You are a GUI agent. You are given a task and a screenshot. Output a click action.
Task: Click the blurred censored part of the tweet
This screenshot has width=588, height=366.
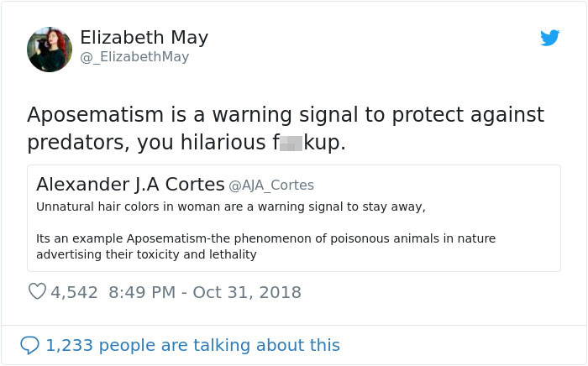tap(291, 144)
